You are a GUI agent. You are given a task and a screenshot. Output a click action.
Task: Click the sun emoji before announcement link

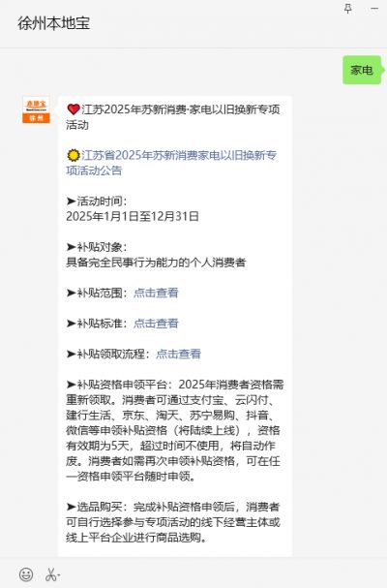point(74,155)
